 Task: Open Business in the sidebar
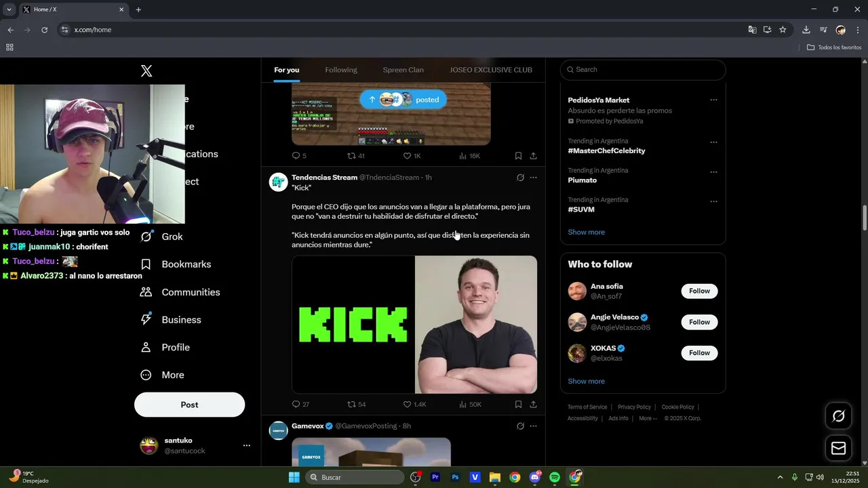pyautogui.click(x=170, y=320)
